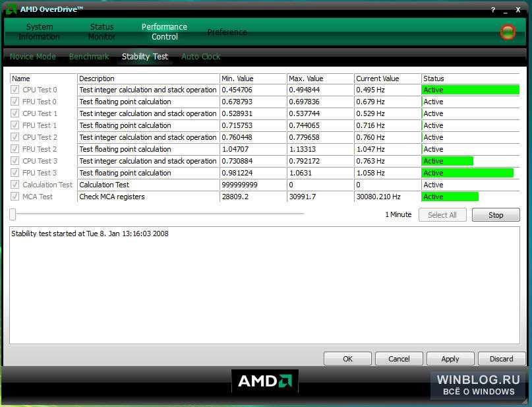
Task: Open the Preference tab
Action: tap(227, 32)
